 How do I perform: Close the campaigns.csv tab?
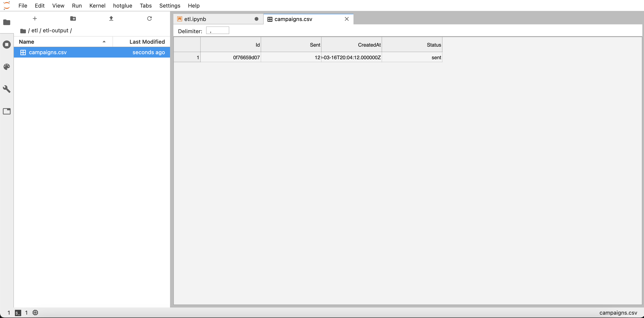(347, 19)
